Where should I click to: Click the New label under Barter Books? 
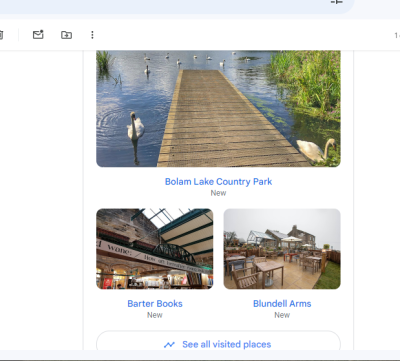[155, 315]
